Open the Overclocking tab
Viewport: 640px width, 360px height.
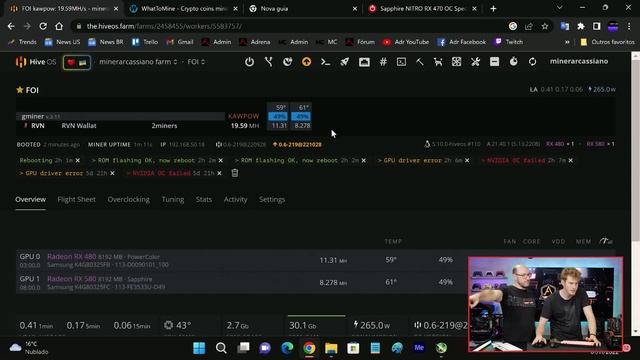tap(129, 200)
